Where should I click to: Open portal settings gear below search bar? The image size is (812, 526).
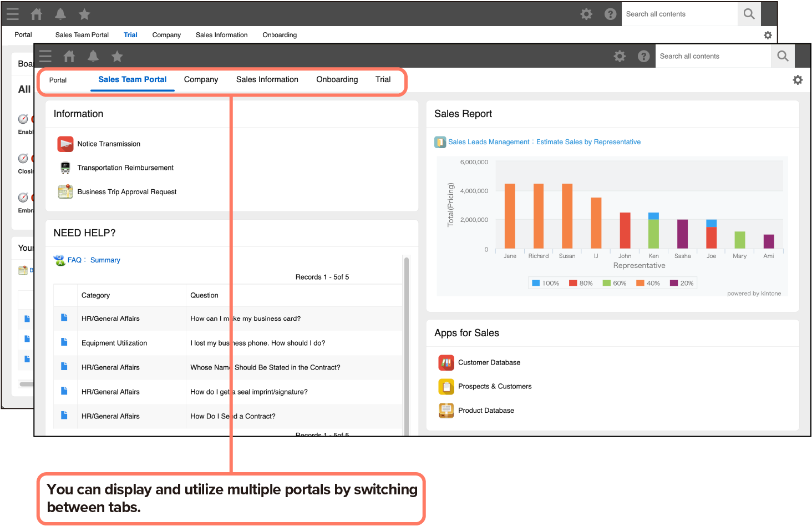(798, 80)
